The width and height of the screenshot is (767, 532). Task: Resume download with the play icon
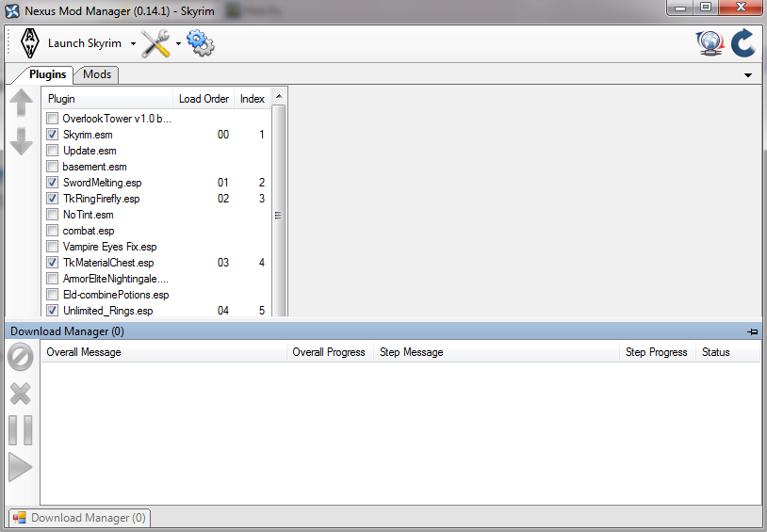click(x=21, y=467)
